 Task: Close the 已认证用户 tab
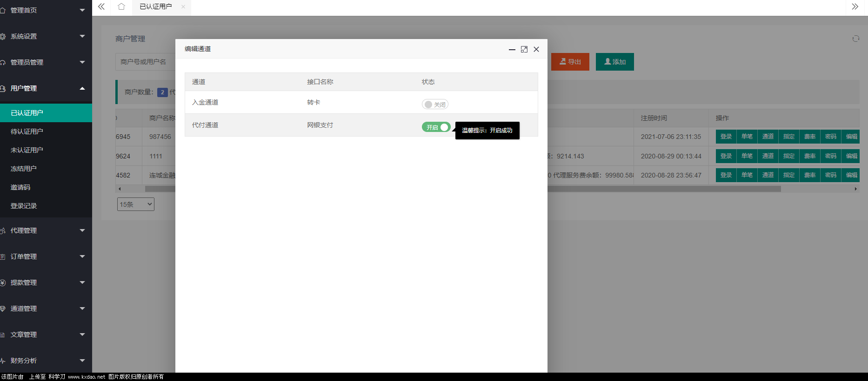[x=183, y=7]
